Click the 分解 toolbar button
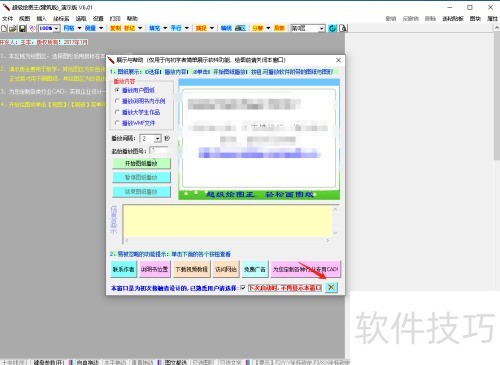Screen dimensions: 500x365 tap(257, 28)
